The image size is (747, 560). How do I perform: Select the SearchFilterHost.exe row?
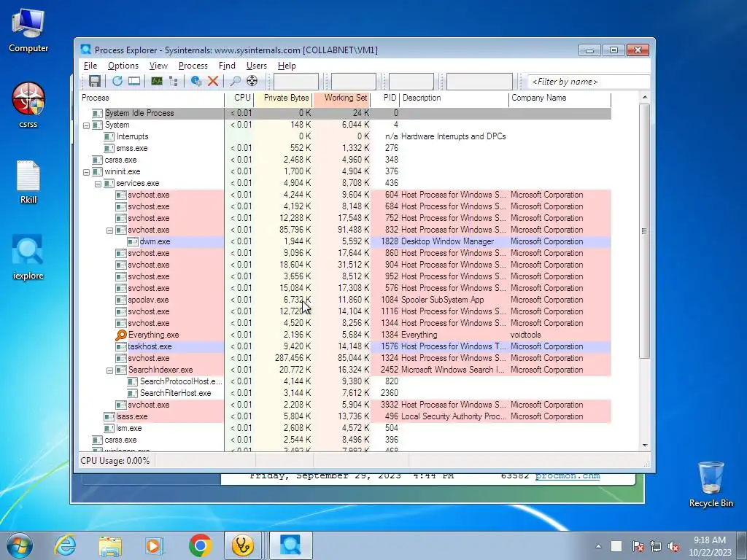tap(345, 393)
